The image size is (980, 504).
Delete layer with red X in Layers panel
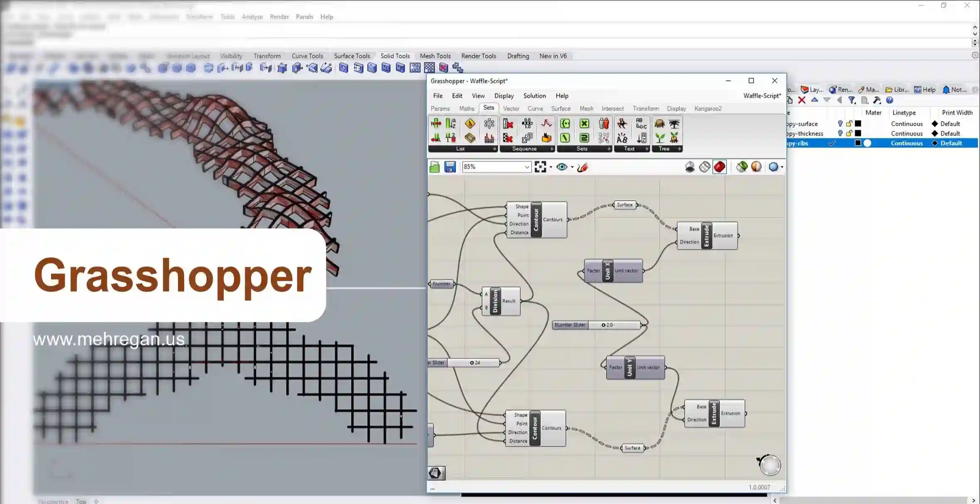click(x=802, y=100)
